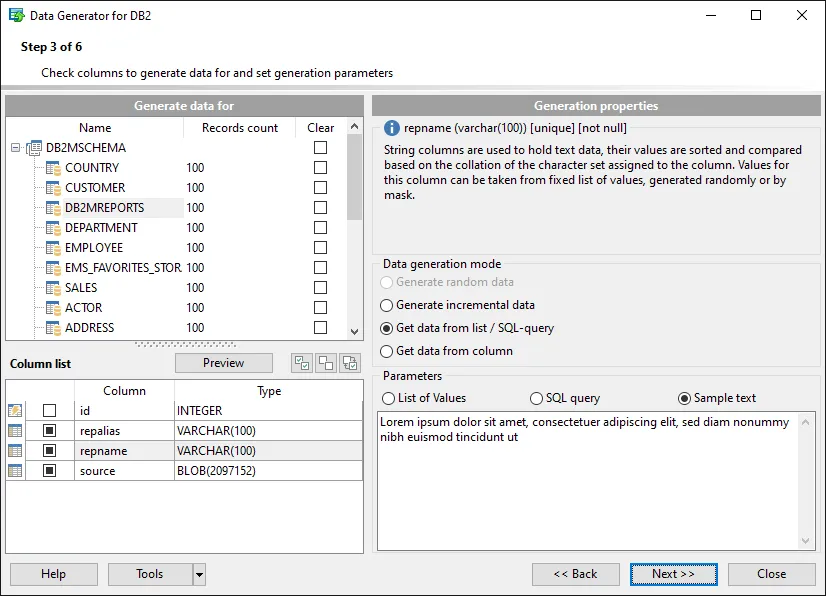Click the DEPARTMENT table icon
This screenshot has height=596, width=826.
pos(53,228)
